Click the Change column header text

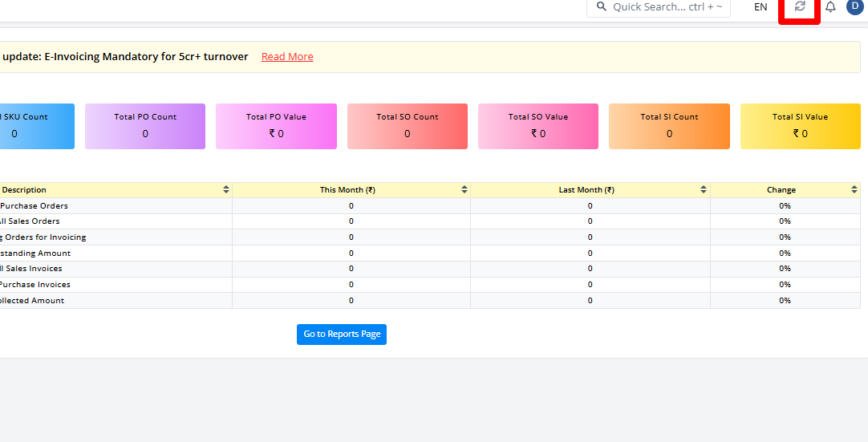tap(781, 190)
